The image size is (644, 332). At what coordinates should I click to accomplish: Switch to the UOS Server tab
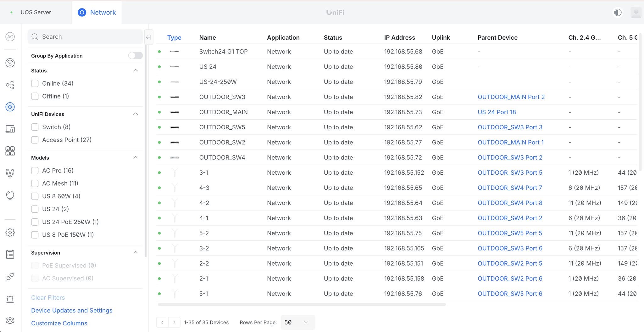[36, 12]
